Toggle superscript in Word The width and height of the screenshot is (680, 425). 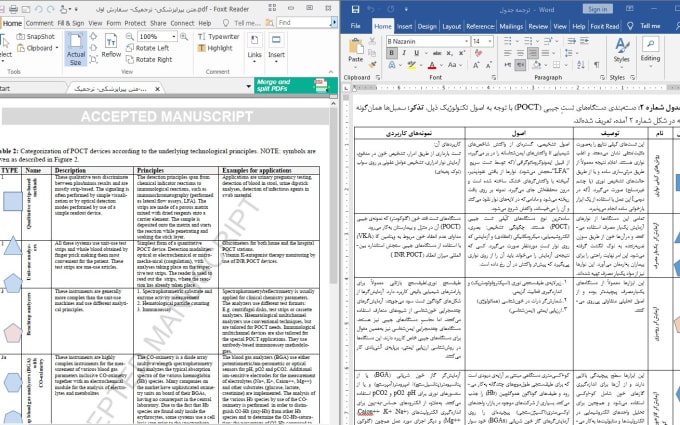(x=462, y=53)
